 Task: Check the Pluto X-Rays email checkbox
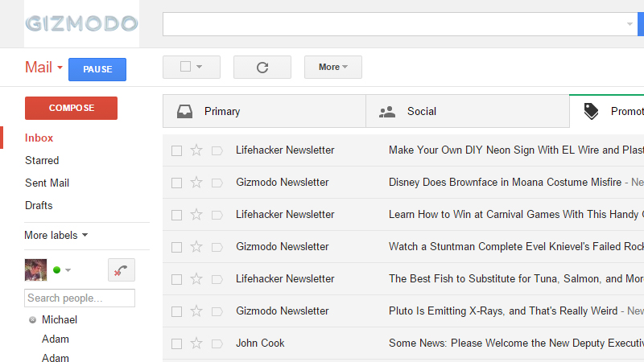pyautogui.click(x=176, y=311)
